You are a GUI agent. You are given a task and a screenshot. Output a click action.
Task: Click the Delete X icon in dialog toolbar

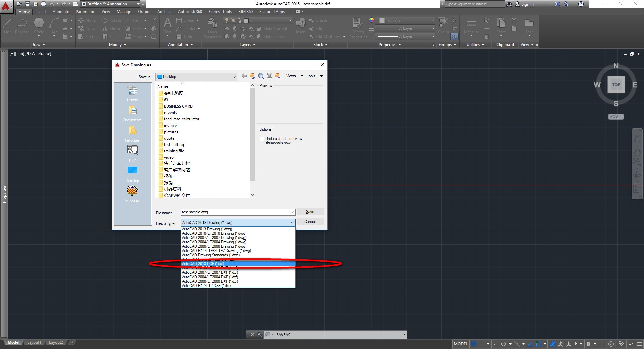269,76
